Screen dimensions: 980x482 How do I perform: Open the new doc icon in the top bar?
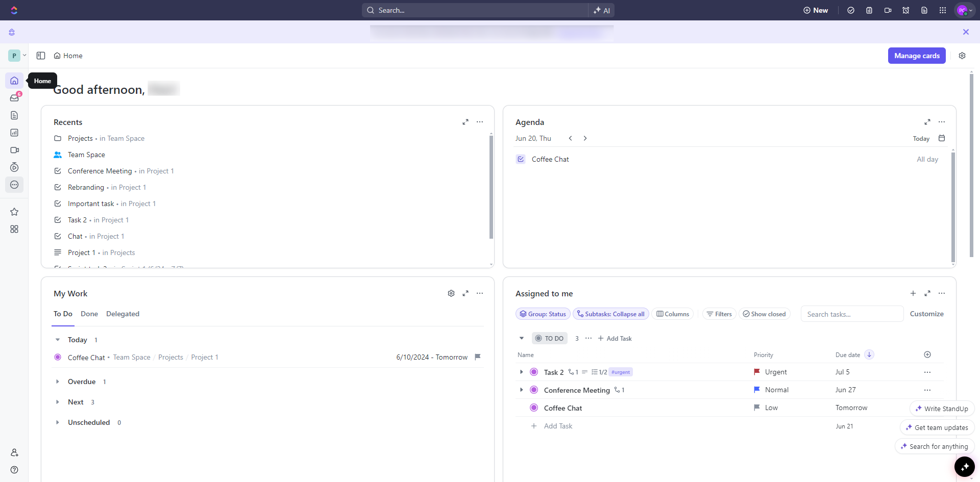pyautogui.click(x=924, y=10)
